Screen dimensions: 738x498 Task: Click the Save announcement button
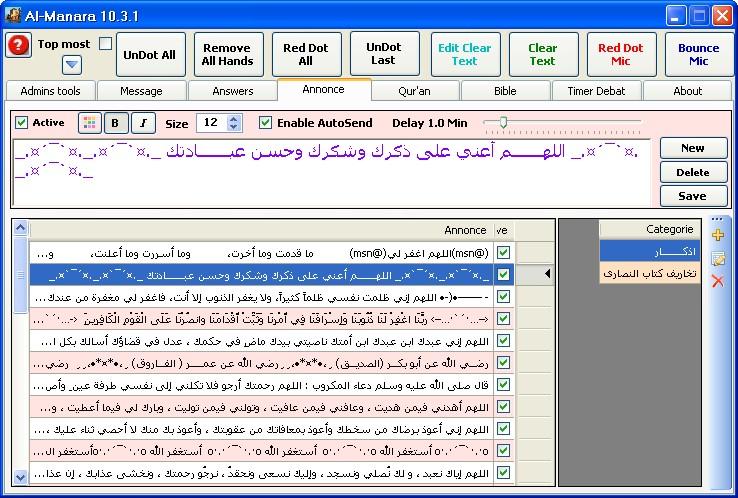692,196
